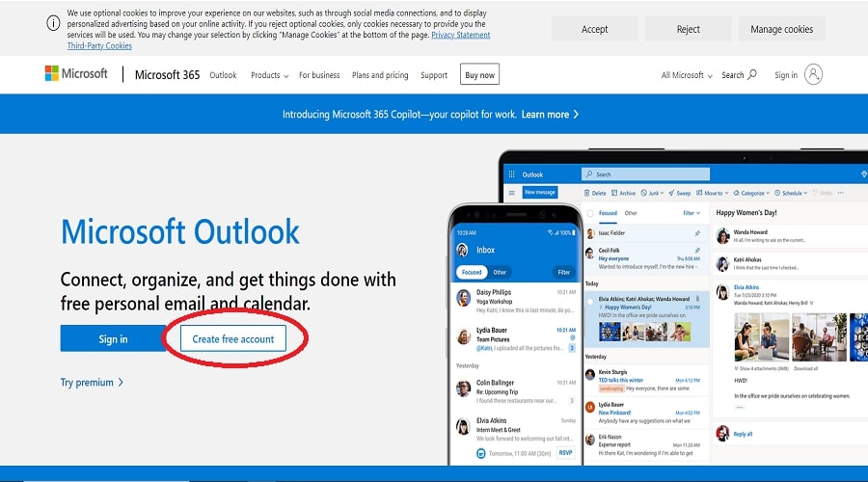Click the cookie notice info icon
Viewport: 868px width, 482px height.
(x=53, y=23)
